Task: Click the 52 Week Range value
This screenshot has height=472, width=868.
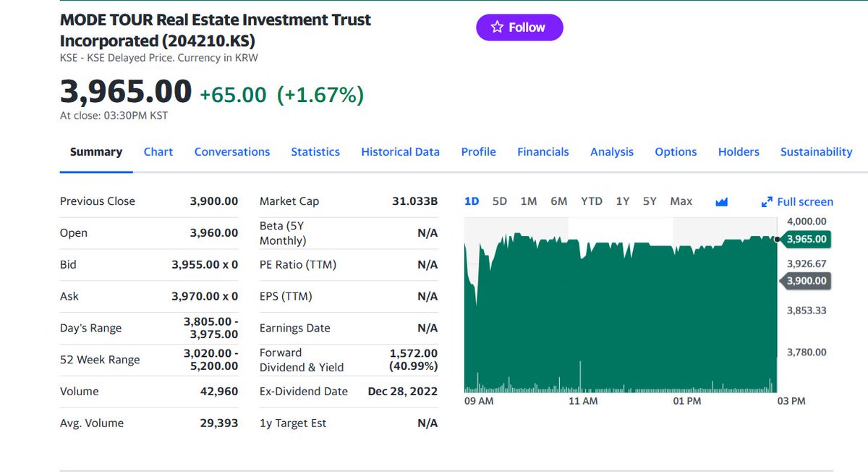Action: coord(210,360)
